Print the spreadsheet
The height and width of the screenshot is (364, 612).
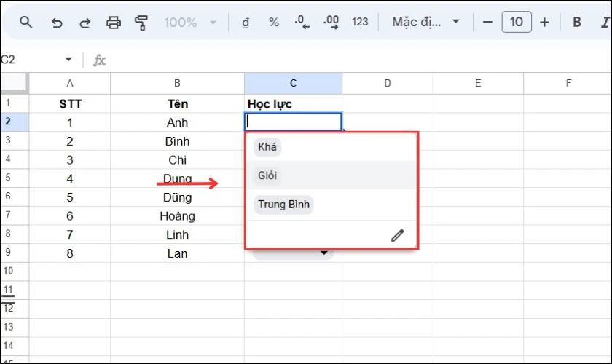(x=114, y=23)
